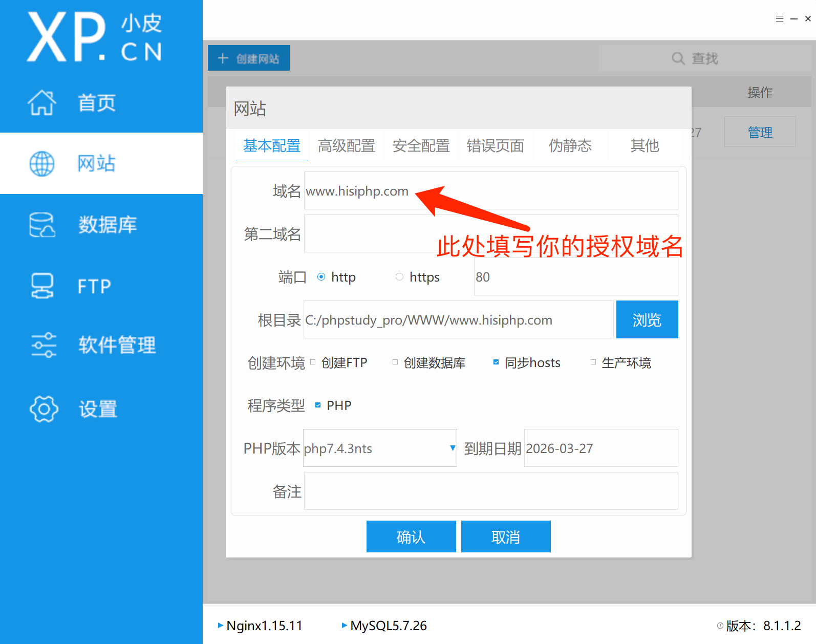Click Nginx1.15.11 in status bar
Viewport: 816px width, 644px height.
click(x=264, y=626)
